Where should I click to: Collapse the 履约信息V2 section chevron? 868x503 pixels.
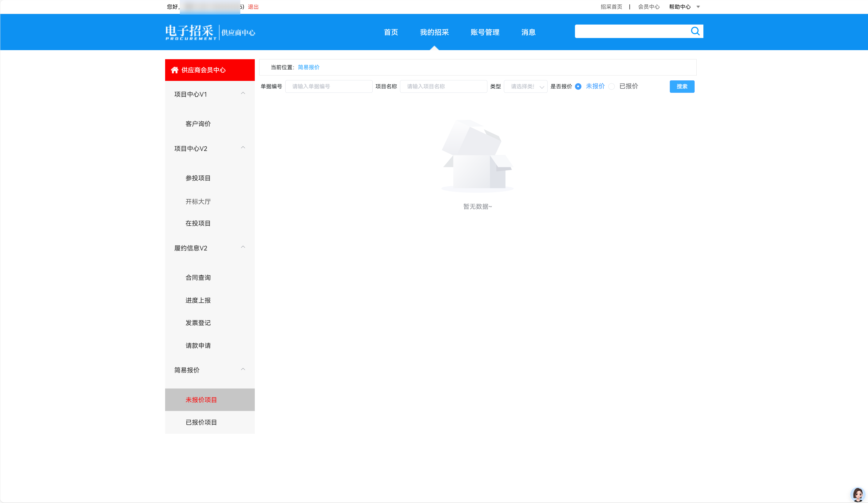click(x=243, y=247)
